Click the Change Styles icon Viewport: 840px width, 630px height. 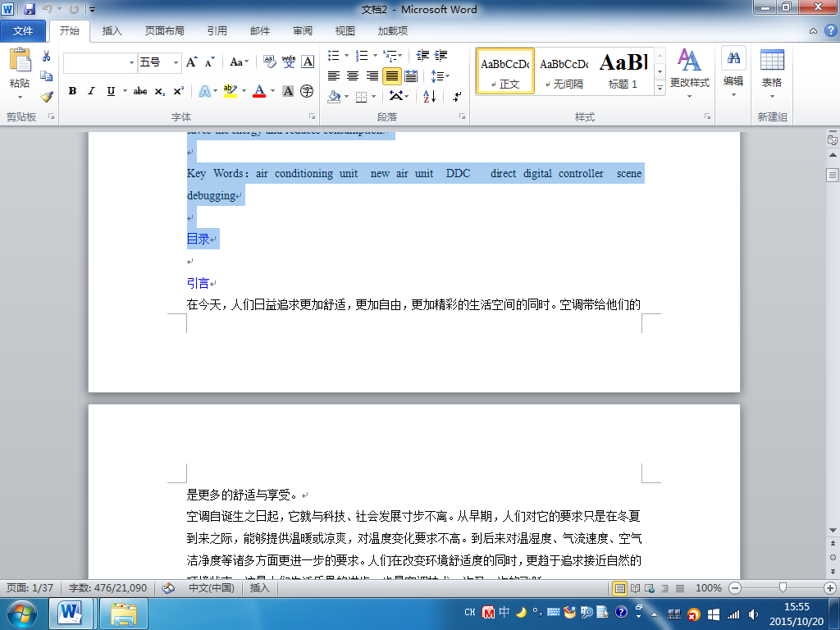pyautogui.click(x=689, y=60)
